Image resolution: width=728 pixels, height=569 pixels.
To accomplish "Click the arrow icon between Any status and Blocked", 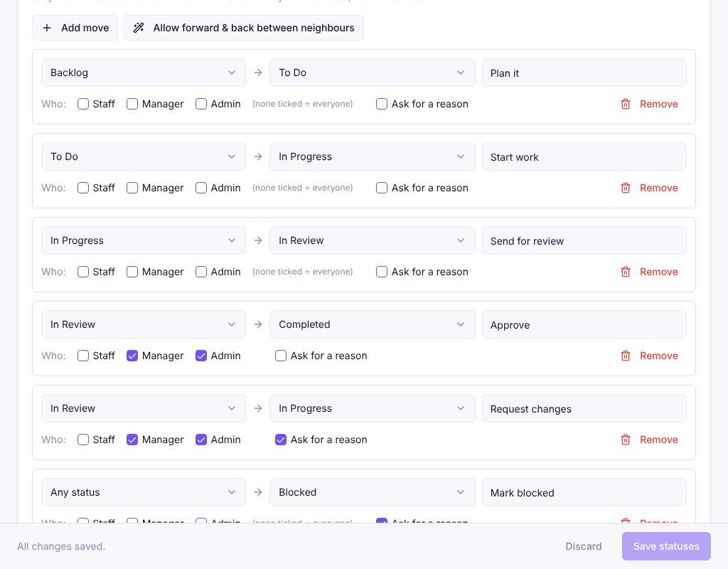I will 258,492.
